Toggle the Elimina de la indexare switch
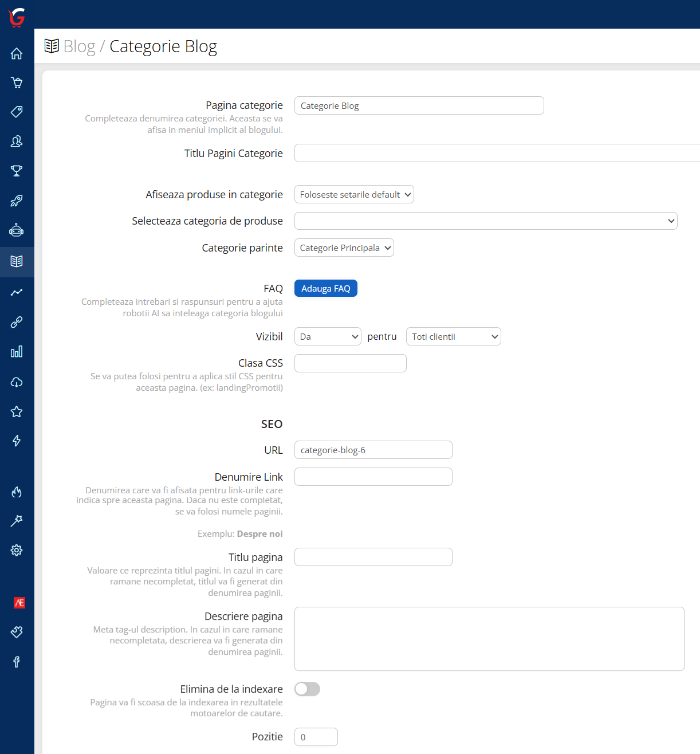700x754 pixels. (x=307, y=689)
